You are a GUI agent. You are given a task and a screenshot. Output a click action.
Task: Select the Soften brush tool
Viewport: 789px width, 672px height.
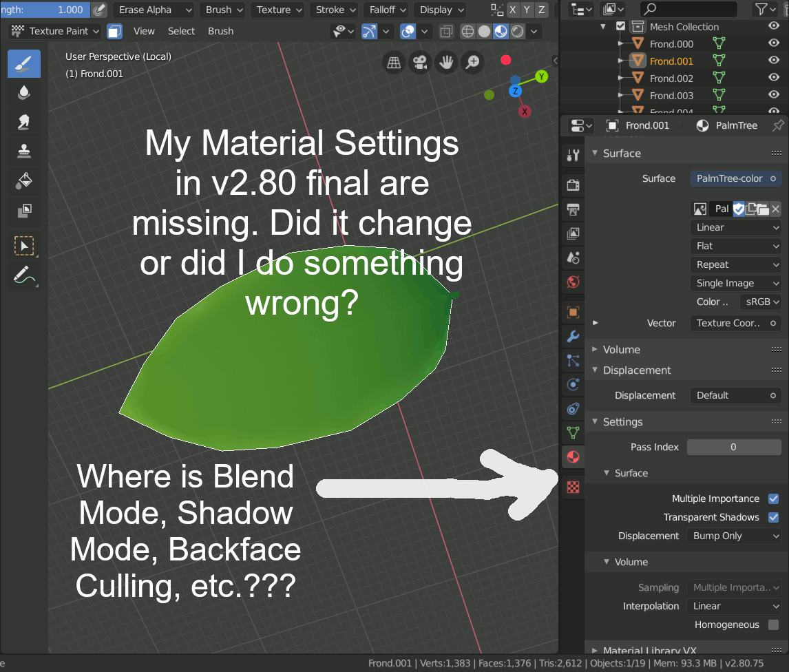pos(23,93)
